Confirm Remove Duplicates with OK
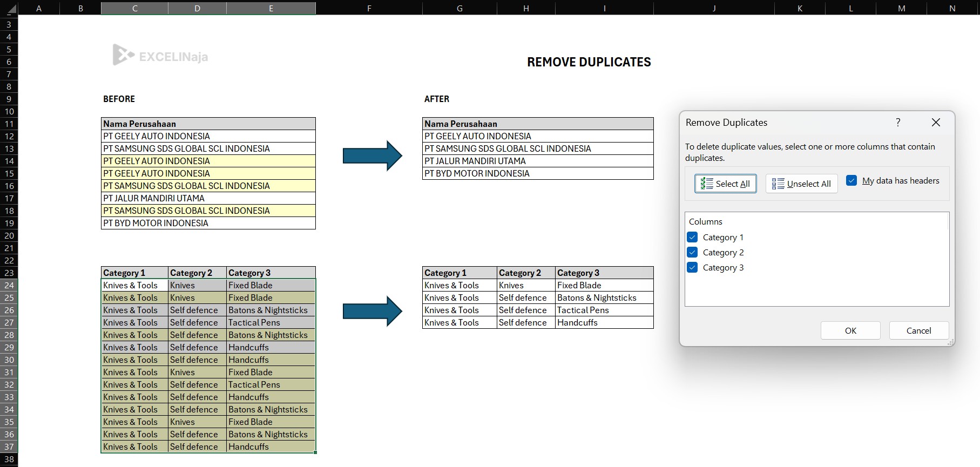This screenshot has height=467, width=980. [850, 330]
